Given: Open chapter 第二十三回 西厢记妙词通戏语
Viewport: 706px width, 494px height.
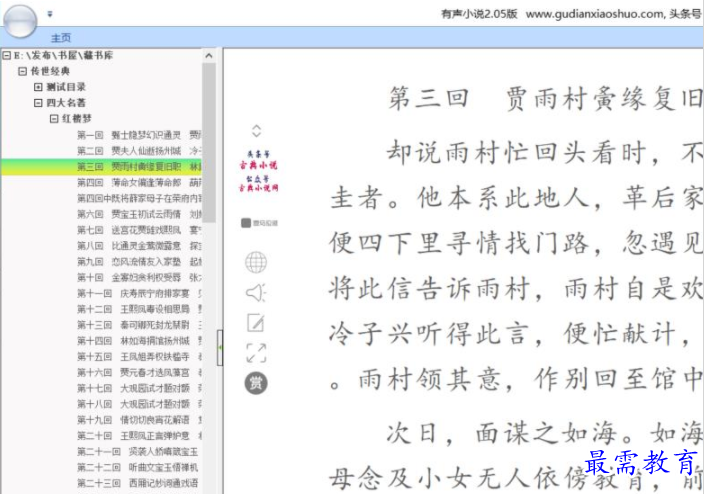Looking at the screenshot, I should [x=137, y=483].
